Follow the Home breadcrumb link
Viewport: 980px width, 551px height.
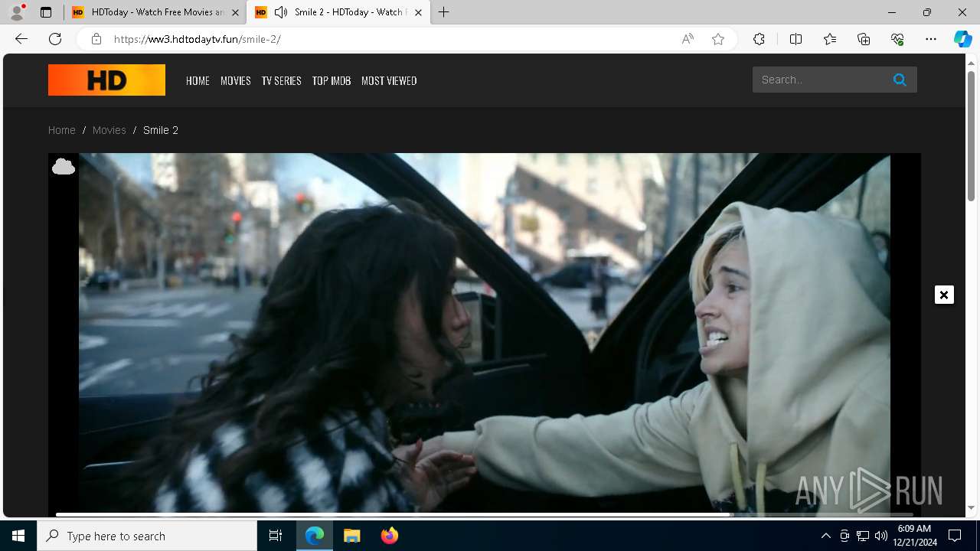click(x=62, y=130)
